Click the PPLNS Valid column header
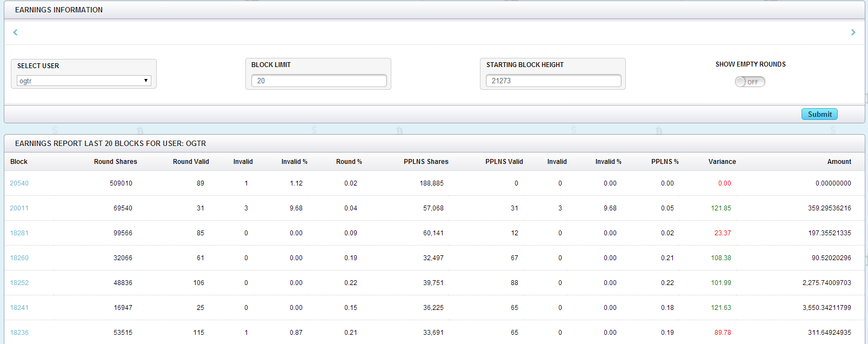Screen dimensions: 868x344 pos(504,162)
